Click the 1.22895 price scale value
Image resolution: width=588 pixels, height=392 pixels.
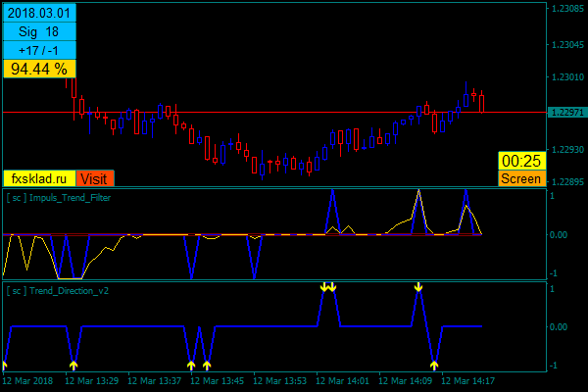point(567,181)
